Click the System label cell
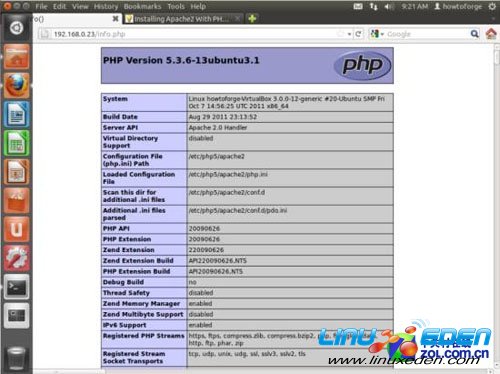Image resolution: width=500 pixels, height=374 pixels. pyautogui.click(x=144, y=102)
